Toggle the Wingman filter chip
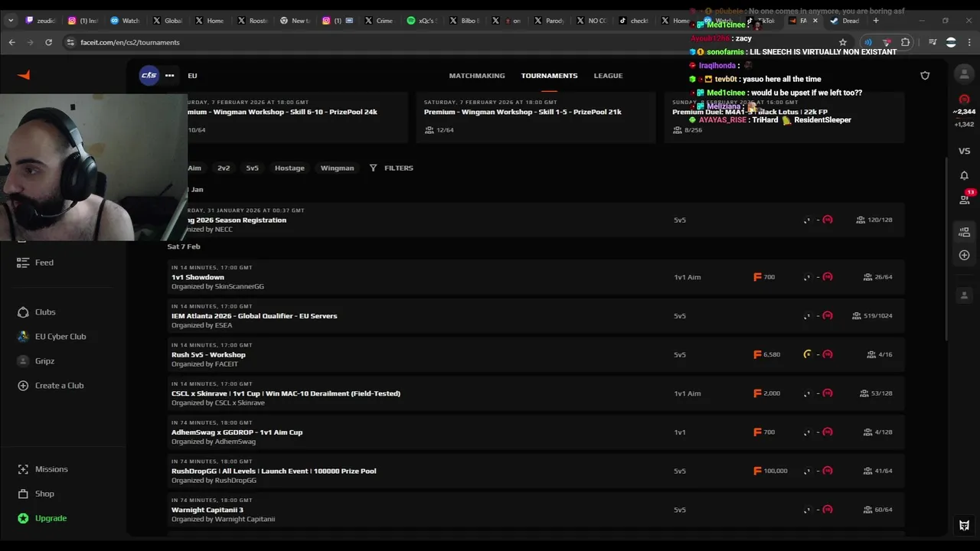 337,168
